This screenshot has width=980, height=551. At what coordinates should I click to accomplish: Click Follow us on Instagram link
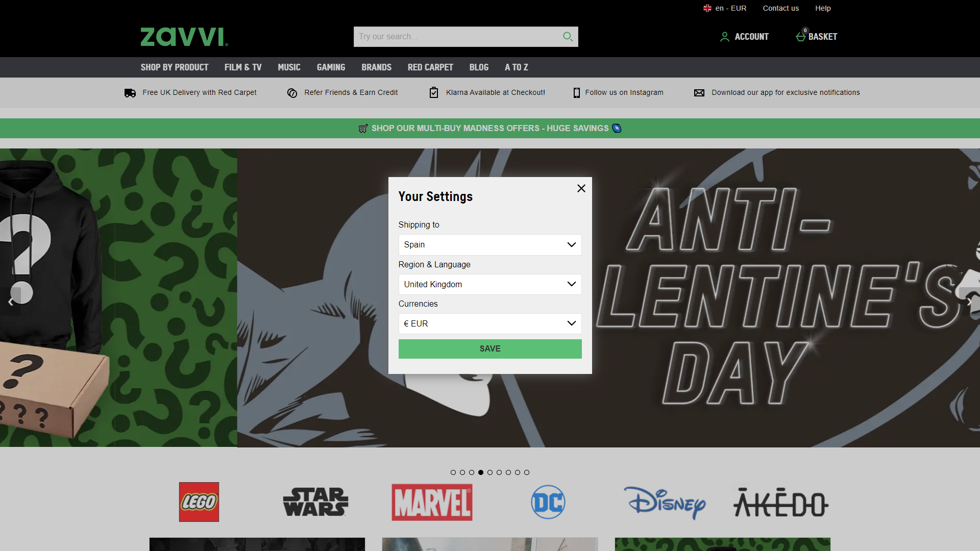624,92
